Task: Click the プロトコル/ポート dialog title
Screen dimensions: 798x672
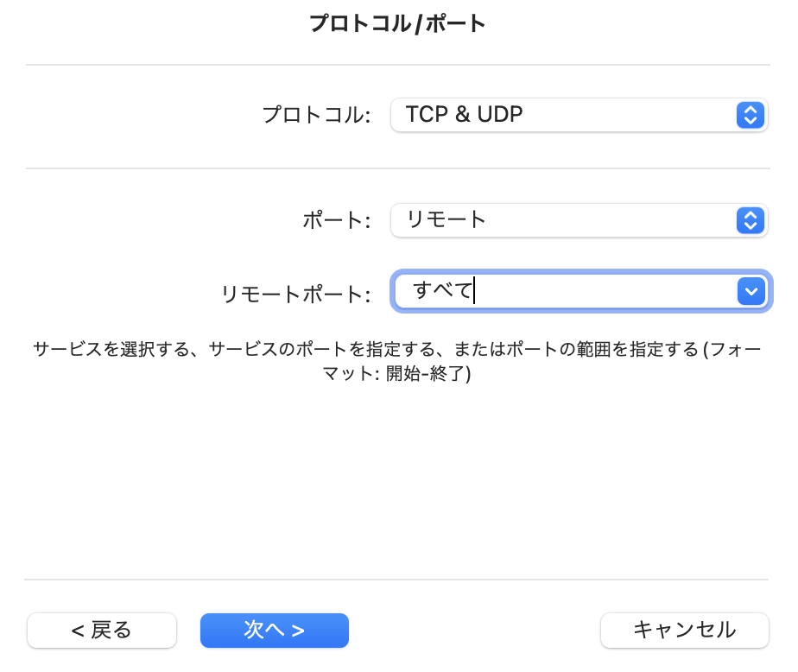Action: [397, 23]
